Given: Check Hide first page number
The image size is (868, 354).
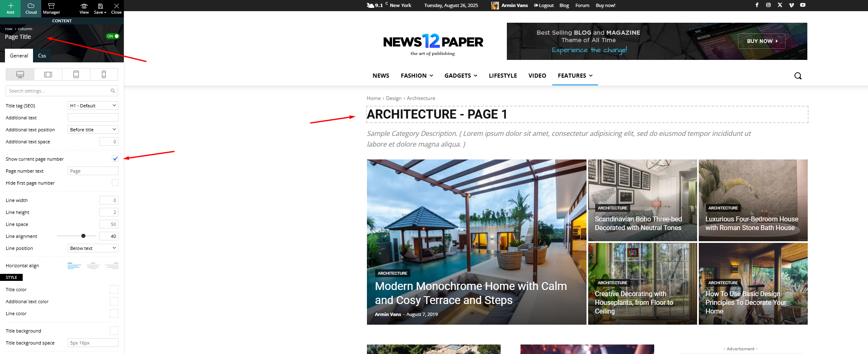Looking at the screenshot, I should [115, 183].
